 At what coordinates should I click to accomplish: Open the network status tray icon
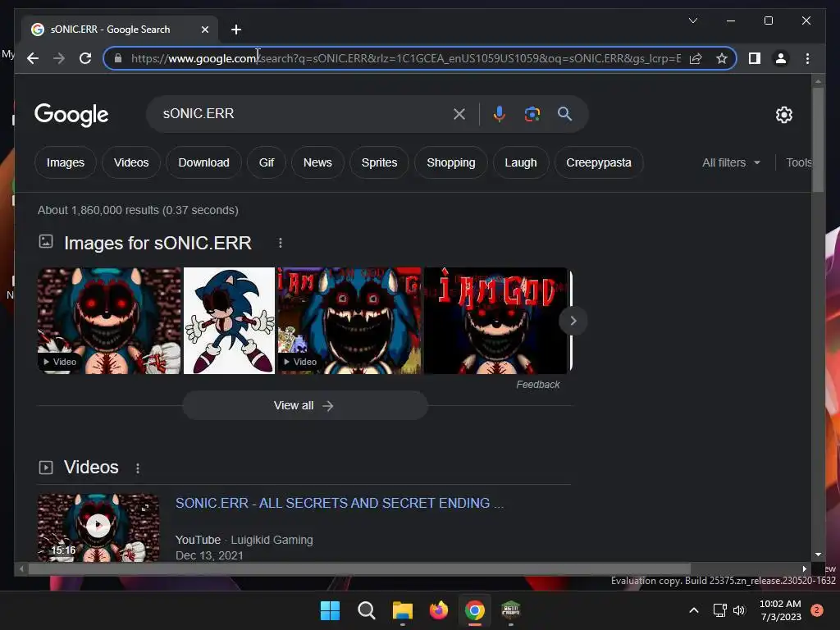point(719,610)
